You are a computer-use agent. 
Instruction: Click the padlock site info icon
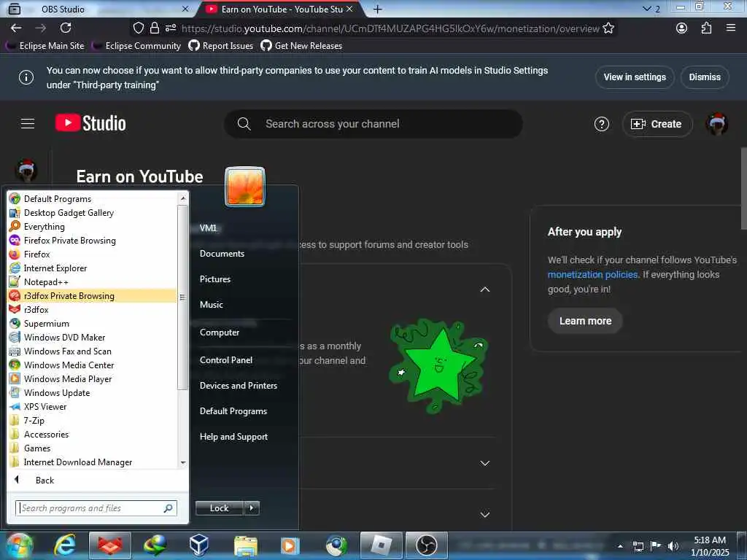tap(155, 28)
